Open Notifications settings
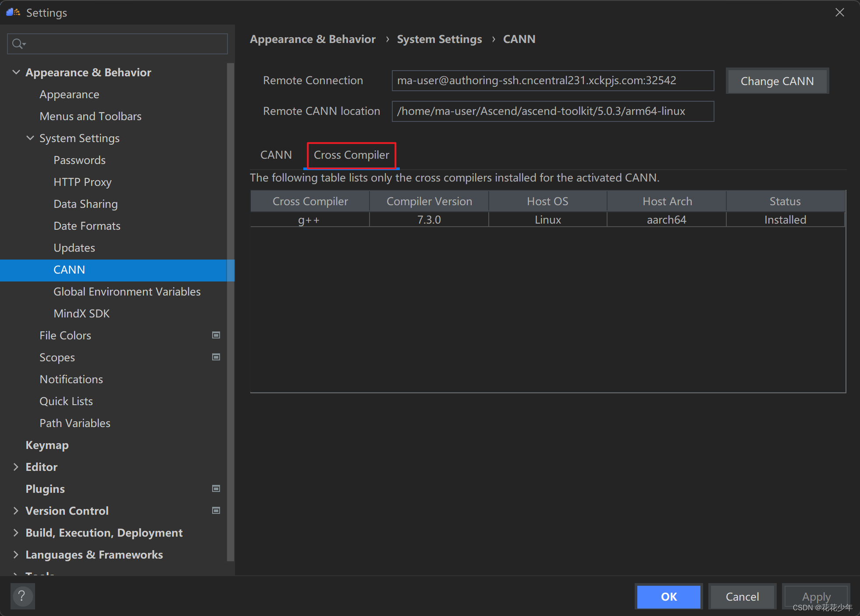This screenshot has height=616, width=860. tap(71, 379)
